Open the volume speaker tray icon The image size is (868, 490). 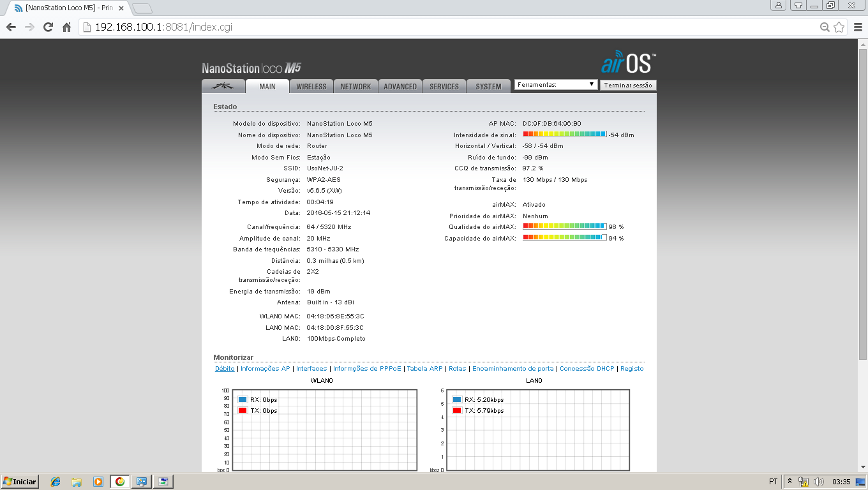point(818,482)
